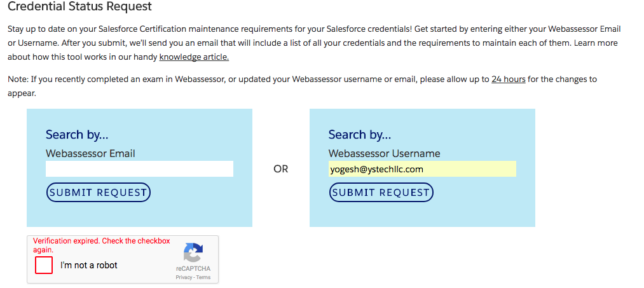Click the Webassessor Username field with yogesh@ystechllc.com
This screenshot has width=644, height=288.
click(x=421, y=169)
